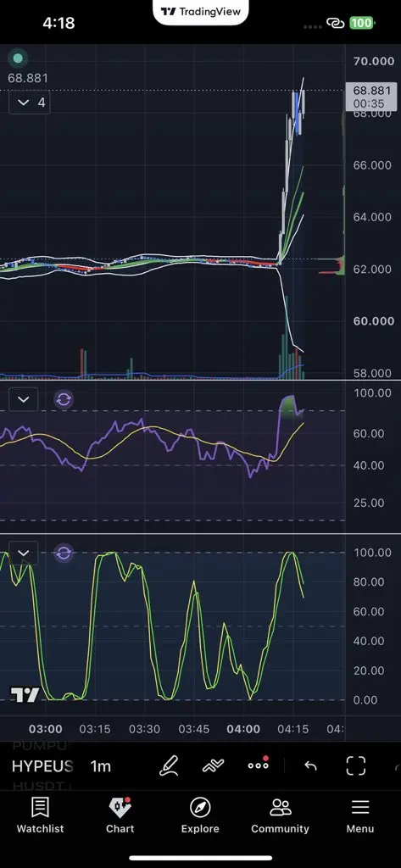Tap the undo arrow icon
The height and width of the screenshot is (868, 401).
(311, 765)
